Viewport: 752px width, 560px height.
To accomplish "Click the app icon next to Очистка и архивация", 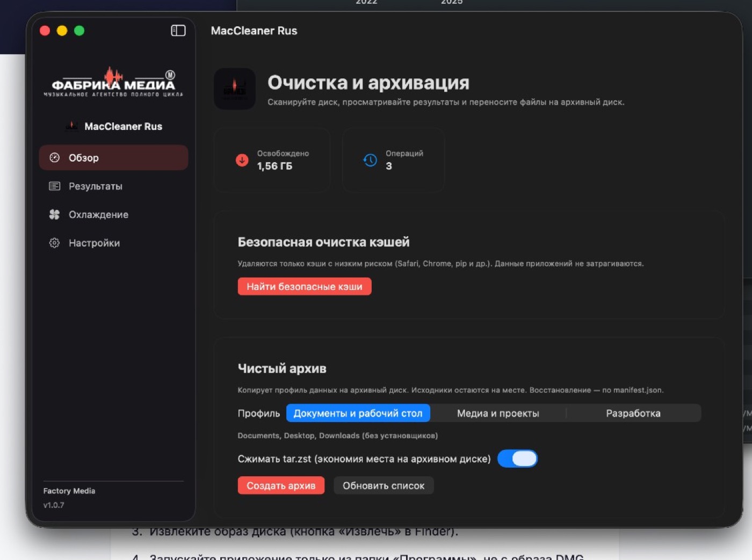I will (x=235, y=89).
